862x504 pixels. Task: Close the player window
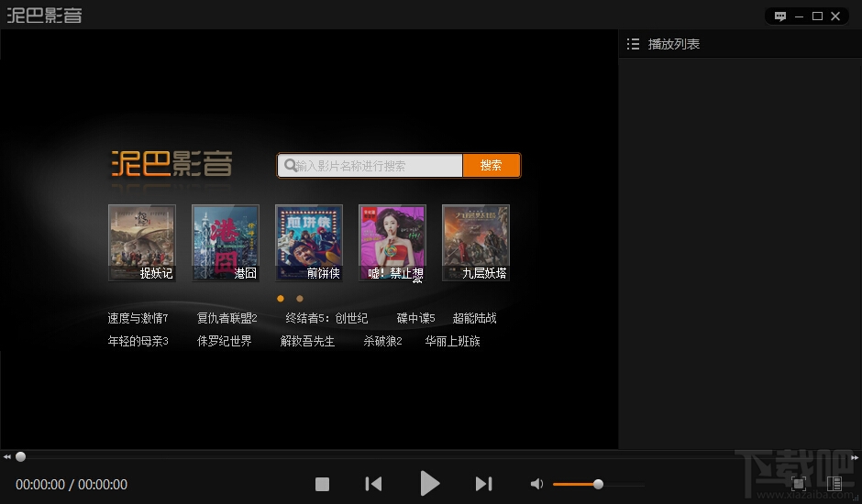(835, 16)
